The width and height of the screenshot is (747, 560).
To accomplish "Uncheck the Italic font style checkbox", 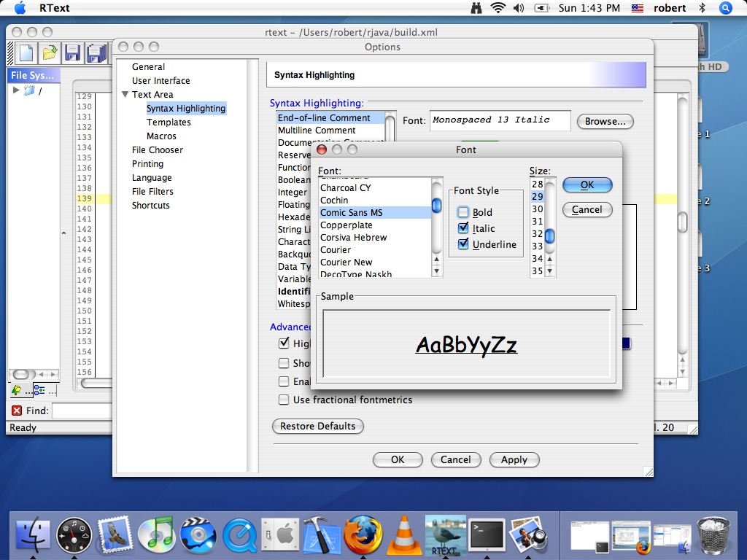I will (463, 228).
